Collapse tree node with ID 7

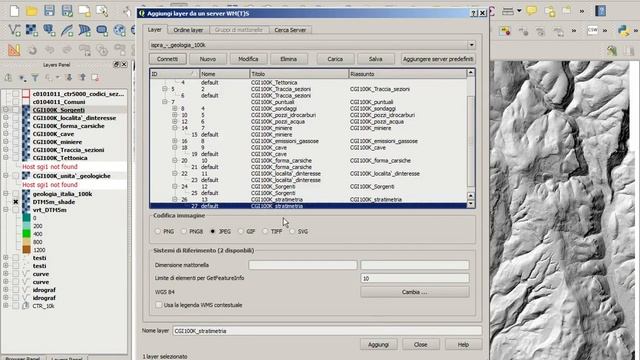point(164,102)
